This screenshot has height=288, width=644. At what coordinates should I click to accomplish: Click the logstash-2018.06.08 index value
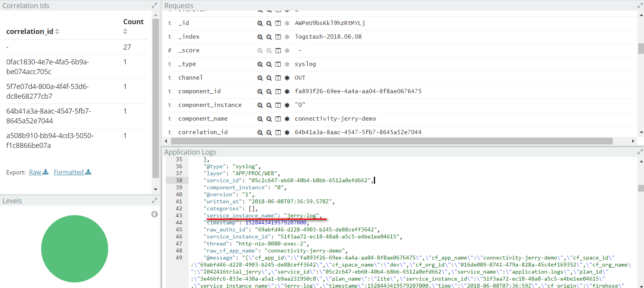pyautogui.click(x=328, y=37)
